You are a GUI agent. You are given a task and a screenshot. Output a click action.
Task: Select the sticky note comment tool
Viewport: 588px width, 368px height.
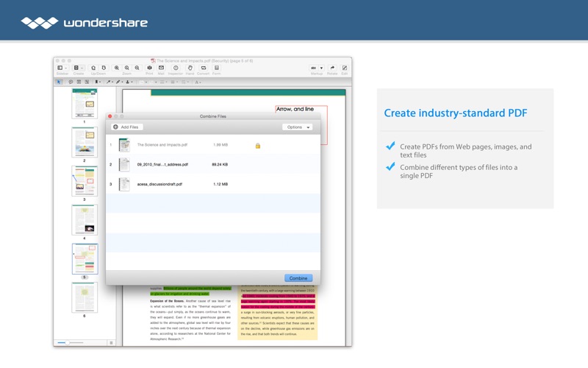(x=71, y=82)
